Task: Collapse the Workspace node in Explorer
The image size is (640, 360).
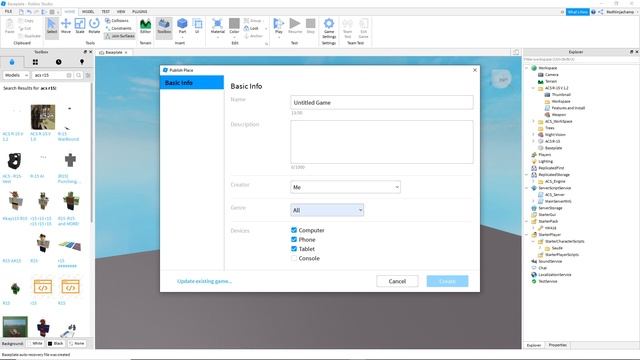Action: pyautogui.click(x=527, y=68)
